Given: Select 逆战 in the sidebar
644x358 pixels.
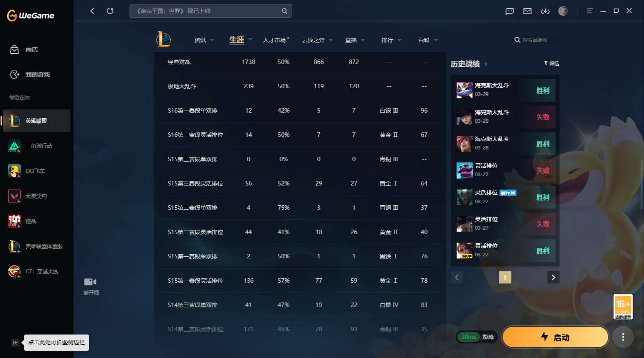Looking at the screenshot, I should coord(36,221).
